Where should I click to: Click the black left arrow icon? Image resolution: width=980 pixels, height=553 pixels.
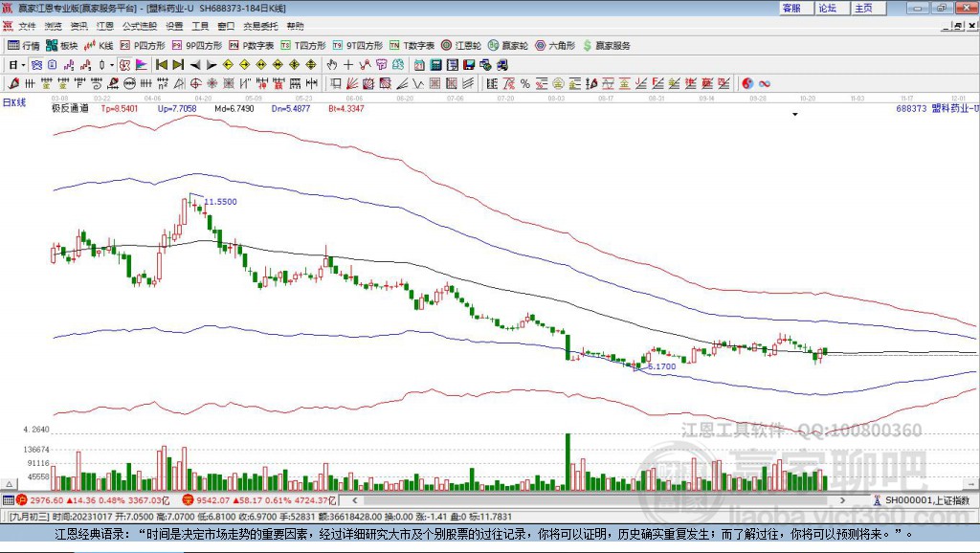[195, 65]
